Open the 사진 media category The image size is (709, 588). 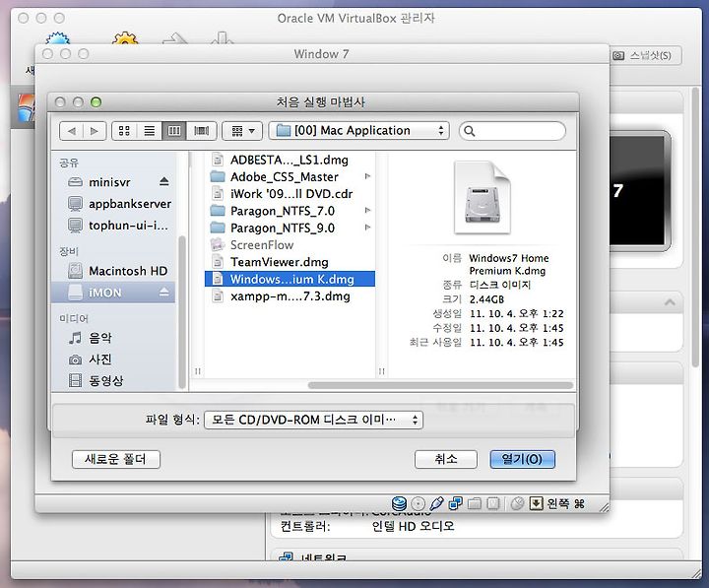coord(91,359)
